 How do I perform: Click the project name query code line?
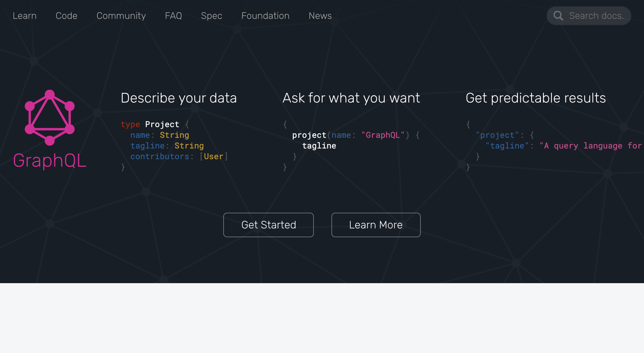coord(355,135)
